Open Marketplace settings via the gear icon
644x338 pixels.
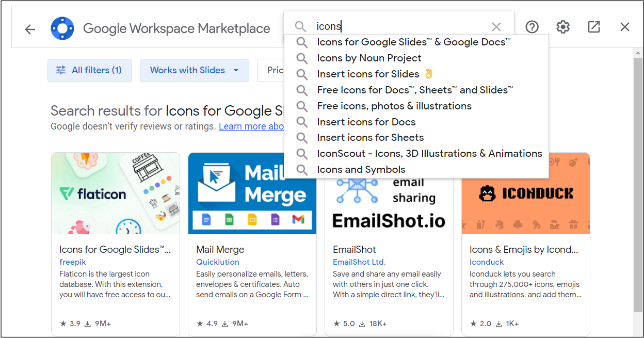pyautogui.click(x=562, y=26)
